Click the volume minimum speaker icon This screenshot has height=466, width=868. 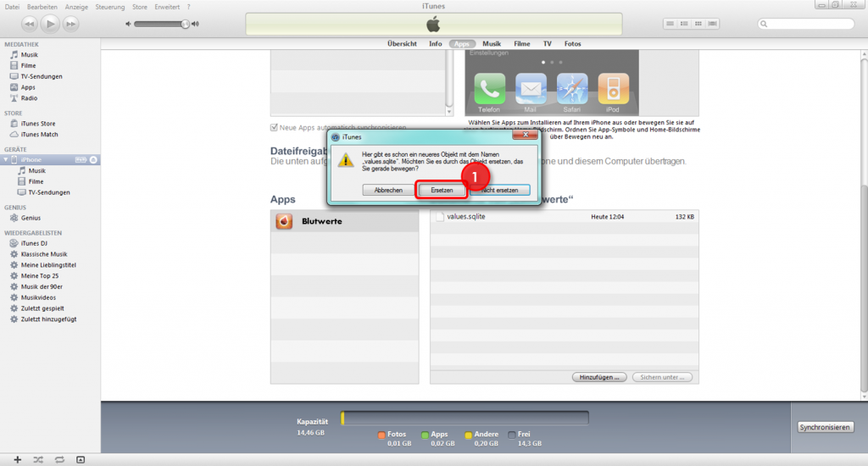pyautogui.click(x=128, y=24)
